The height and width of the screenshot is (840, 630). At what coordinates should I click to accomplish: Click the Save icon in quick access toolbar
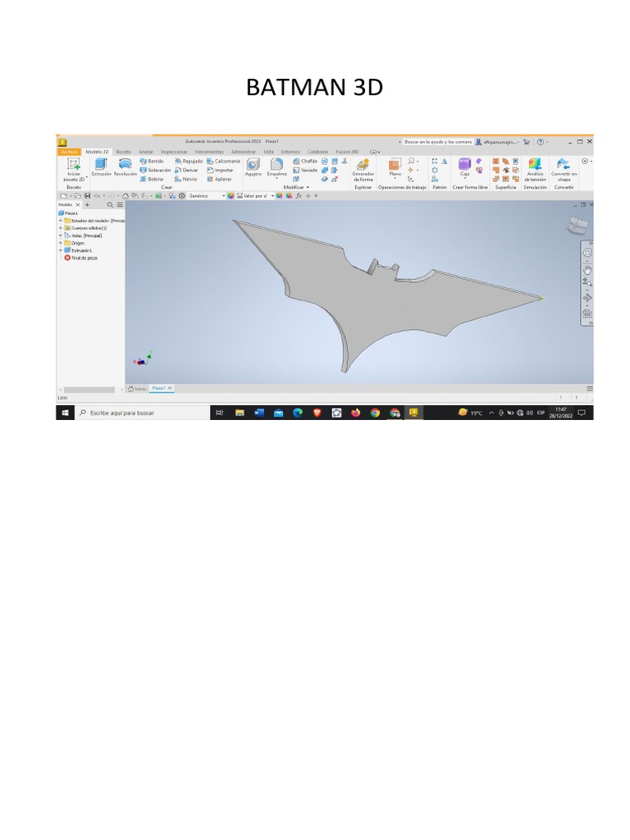(87, 196)
